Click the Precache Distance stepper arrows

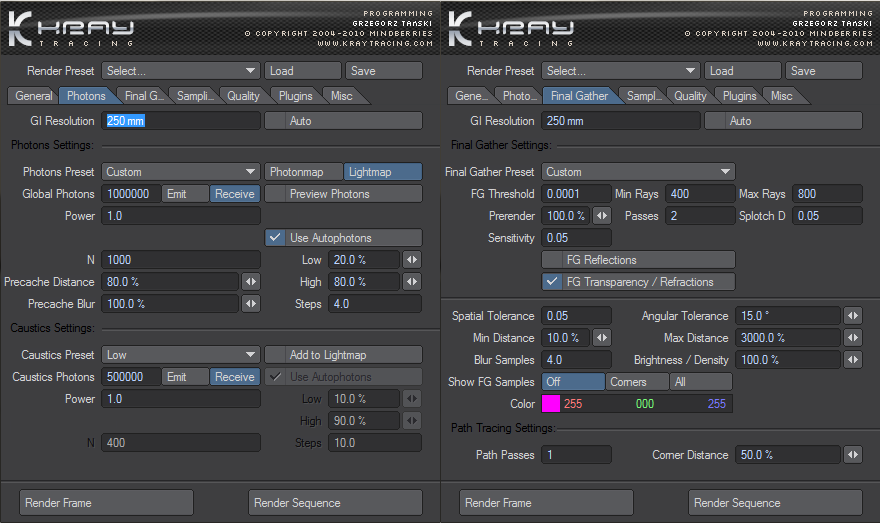pos(252,282)
